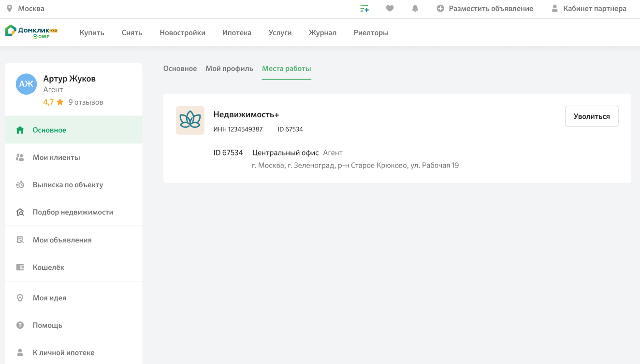The image size is (640, 364).
Task: Click the home icon next to Основное
Action: click(x=20, y=130)
